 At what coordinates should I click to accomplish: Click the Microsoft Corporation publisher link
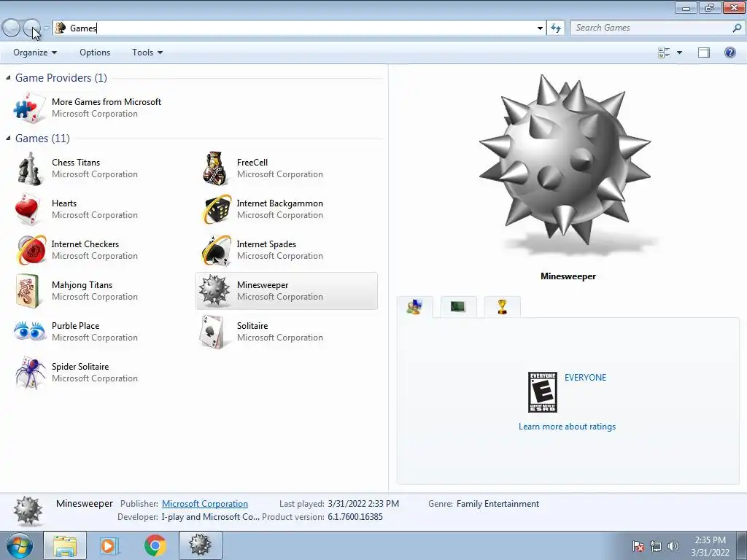coord(205,503)
